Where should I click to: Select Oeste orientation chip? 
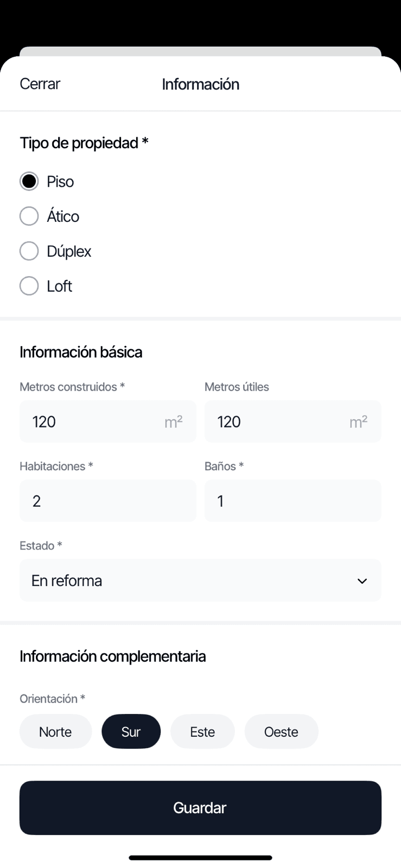(x=281, y=732)
